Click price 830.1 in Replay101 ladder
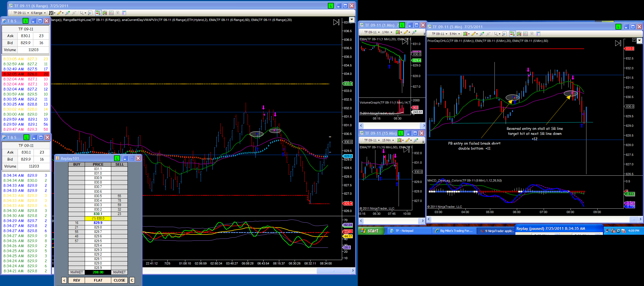This screenshot has height=286, width=644. 98,214
